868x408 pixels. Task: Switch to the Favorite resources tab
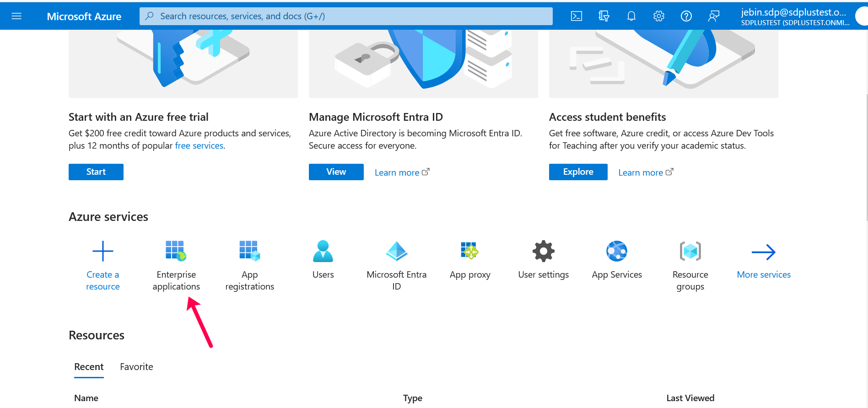point(136,367)
